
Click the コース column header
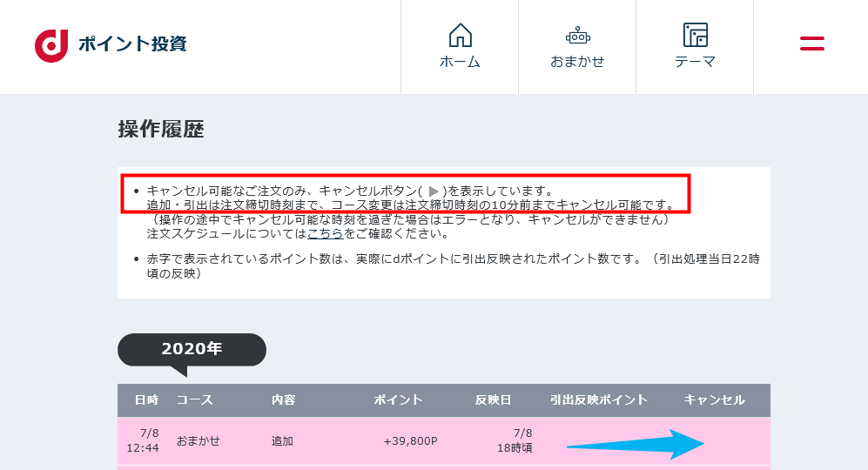(194, 399)
